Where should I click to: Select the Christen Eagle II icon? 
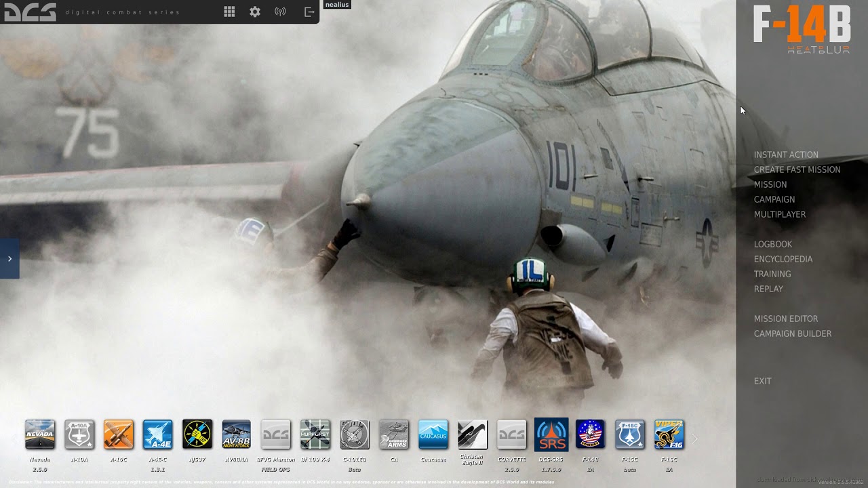click(473, 434)
